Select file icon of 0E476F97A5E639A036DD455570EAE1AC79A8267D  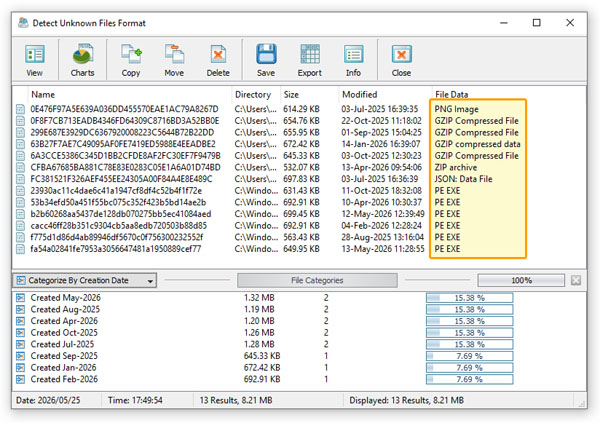[x=20, y=109]
